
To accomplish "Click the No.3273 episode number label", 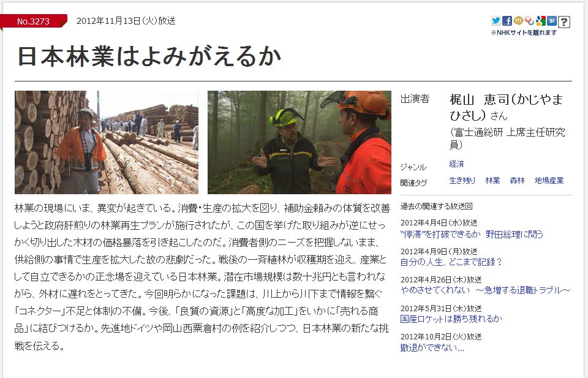I will 33,21.
